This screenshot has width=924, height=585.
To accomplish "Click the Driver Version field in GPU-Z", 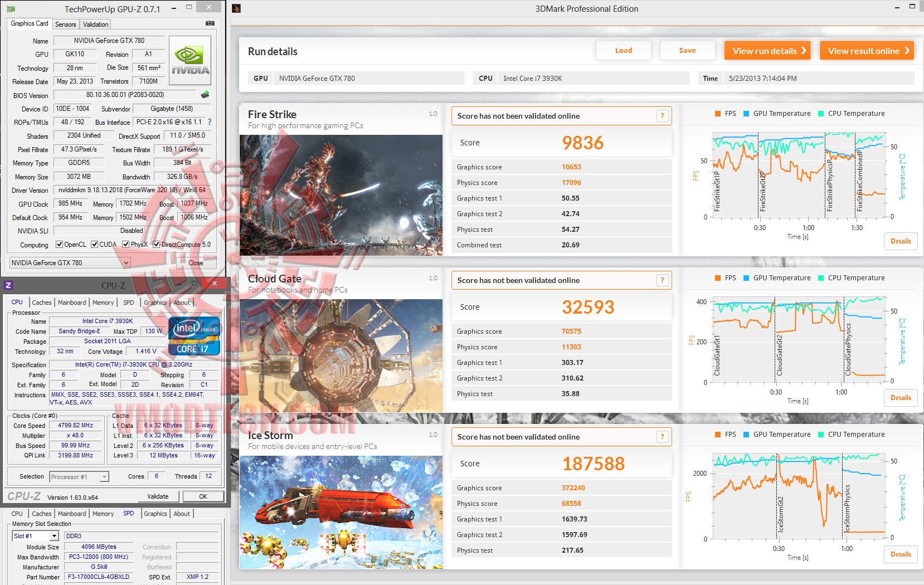I will coord(132,190).
